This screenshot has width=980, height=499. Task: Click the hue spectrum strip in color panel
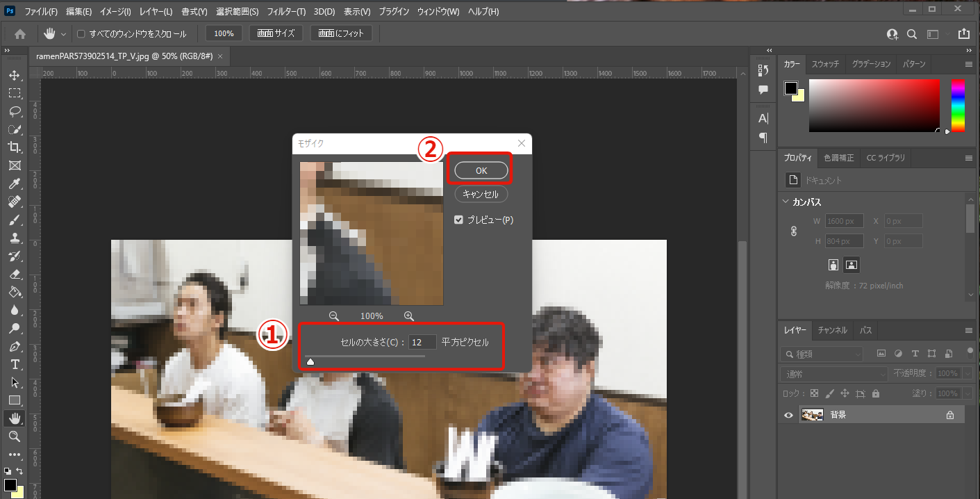point(958,105)
